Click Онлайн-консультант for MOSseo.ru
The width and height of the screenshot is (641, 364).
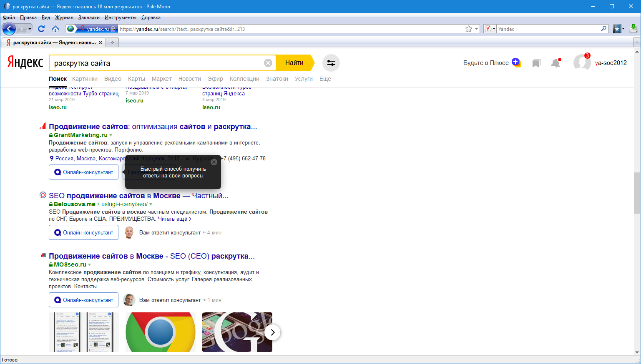tap(83, 300)
